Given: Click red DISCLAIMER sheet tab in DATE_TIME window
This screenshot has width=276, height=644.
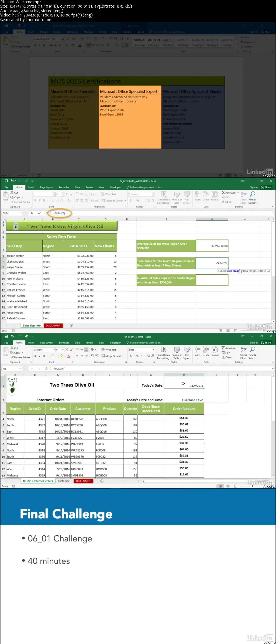Looking at the screenshot, I should (x=83, y=481).
